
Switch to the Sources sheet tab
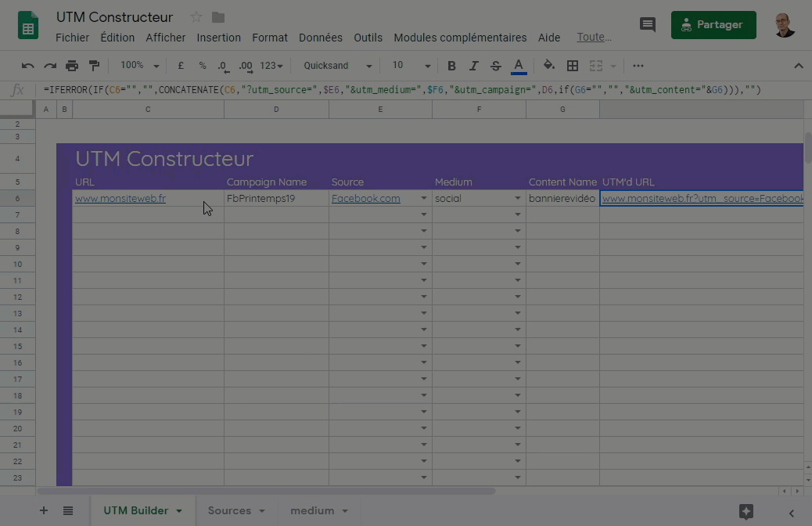coord(229,510)
